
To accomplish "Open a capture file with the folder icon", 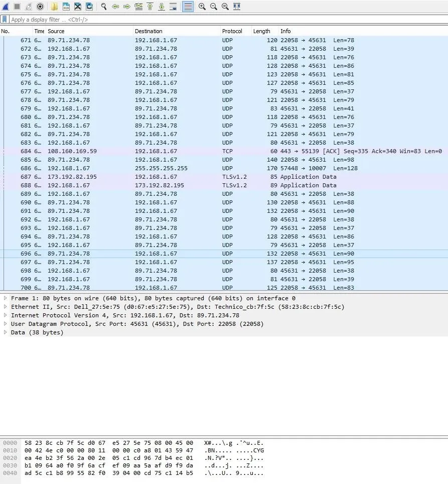I will pos(54,7).
